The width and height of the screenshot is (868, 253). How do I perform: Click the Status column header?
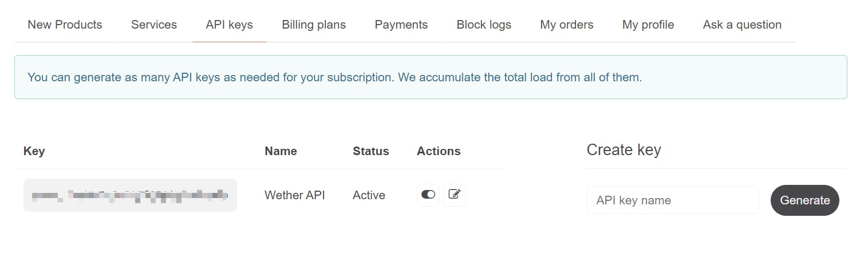[x=371, y=151]
